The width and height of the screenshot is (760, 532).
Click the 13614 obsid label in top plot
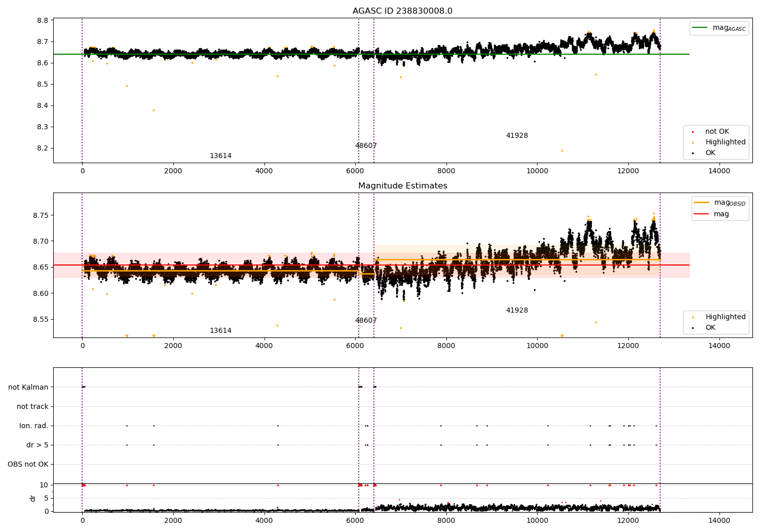pyautogui.click(x=220, y=156)
